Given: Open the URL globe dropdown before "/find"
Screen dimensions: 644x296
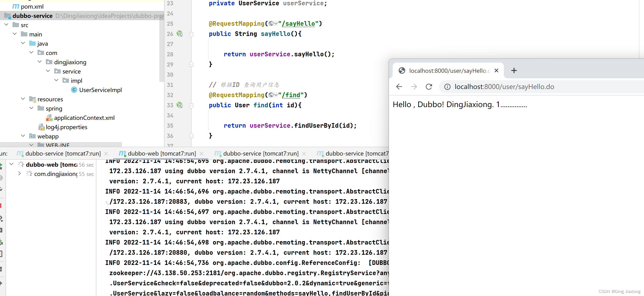Looking at the screenshot, I should tap(273, 95).
